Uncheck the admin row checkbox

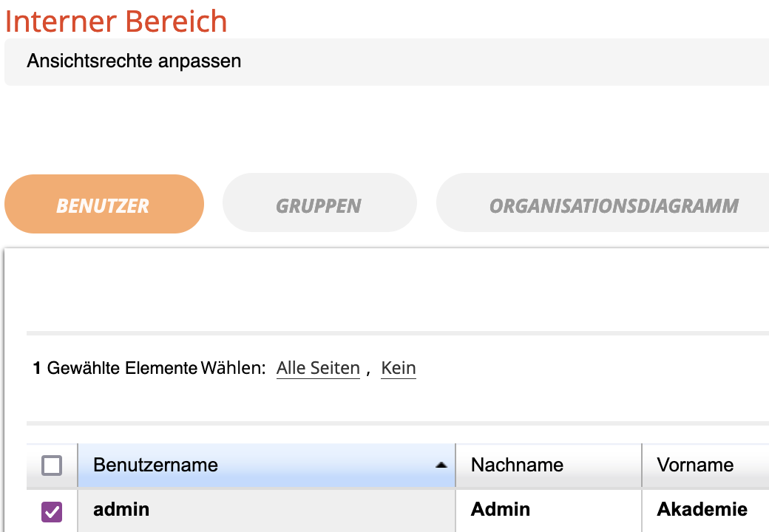point(52,511)
